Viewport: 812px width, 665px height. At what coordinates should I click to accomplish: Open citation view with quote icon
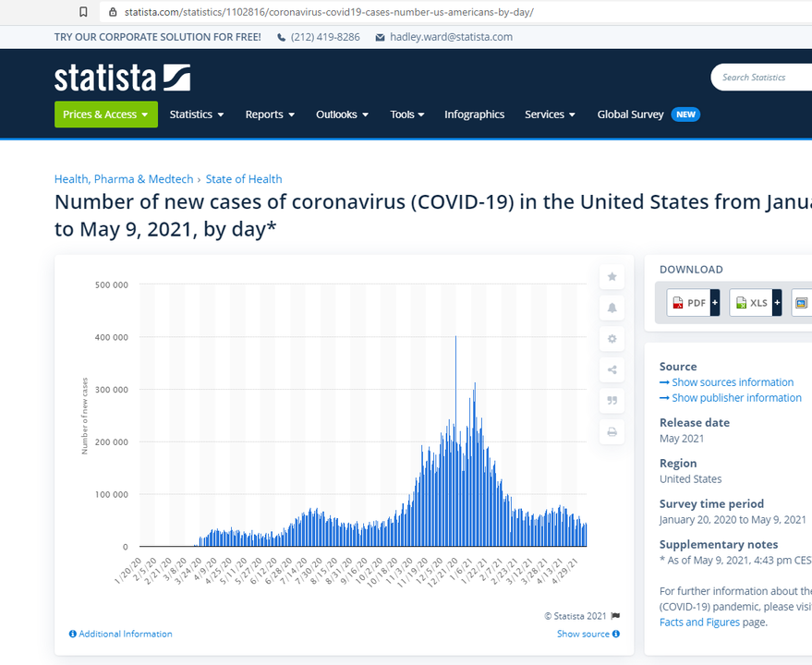tap(611, 400)
